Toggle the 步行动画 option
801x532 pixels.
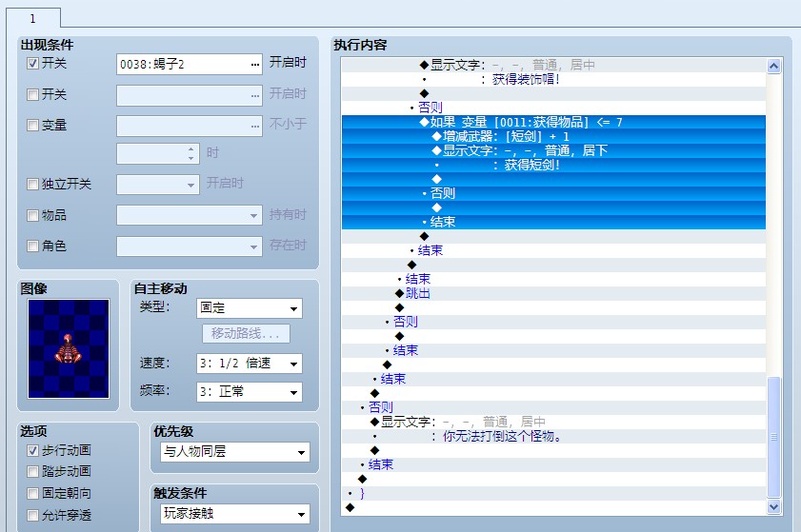pyautogui.click(x=32, y=450)
